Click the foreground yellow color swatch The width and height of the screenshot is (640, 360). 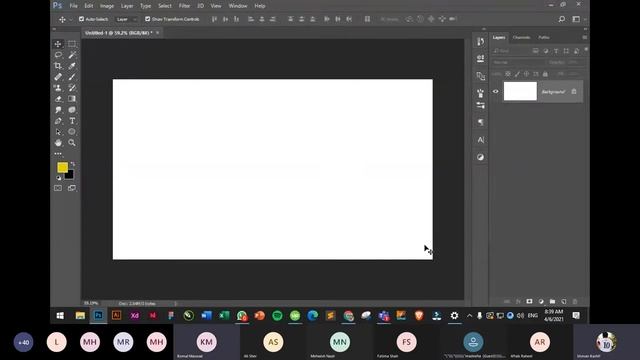point(62,167)
